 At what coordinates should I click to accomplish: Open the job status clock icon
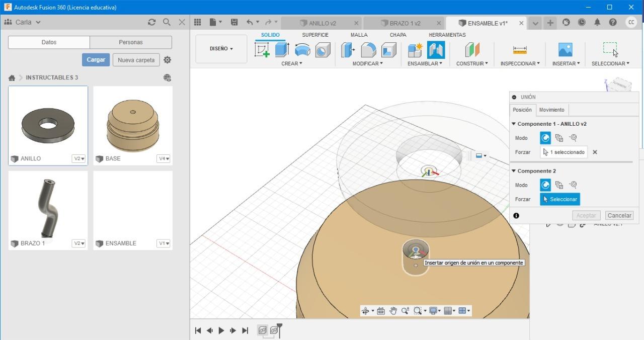point(582,22)
